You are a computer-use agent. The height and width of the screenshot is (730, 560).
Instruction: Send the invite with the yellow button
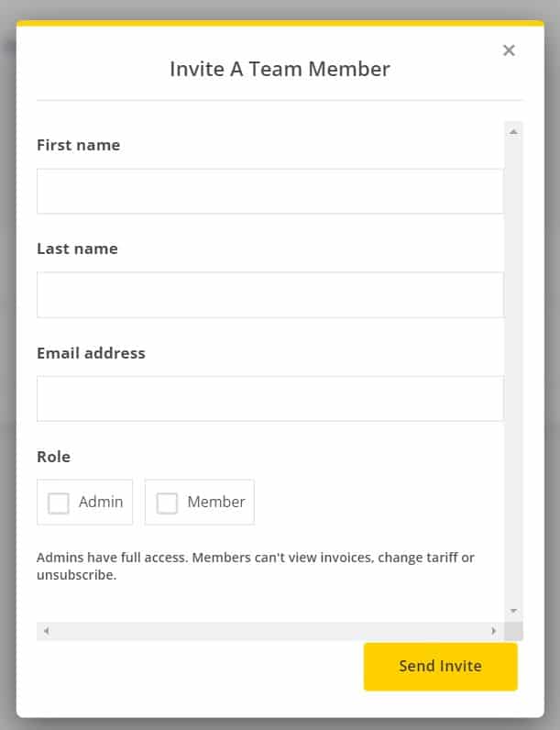point(441,666)
